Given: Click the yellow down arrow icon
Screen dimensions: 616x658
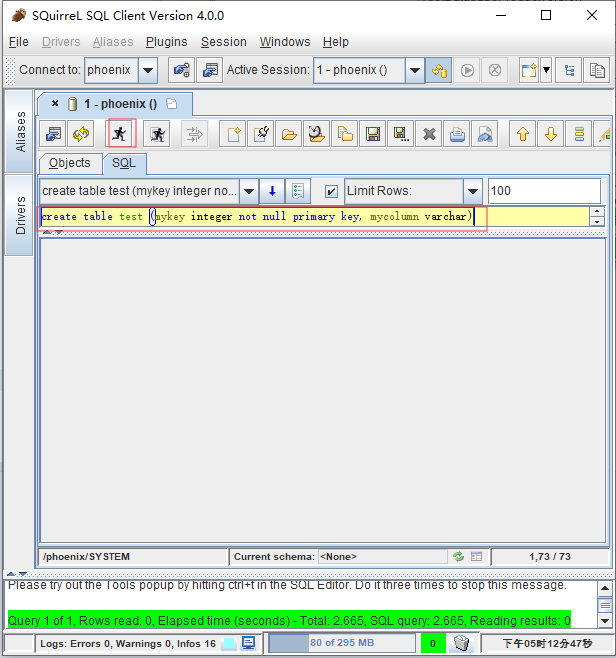Looking at the screenshot, I should click(550, 134).
